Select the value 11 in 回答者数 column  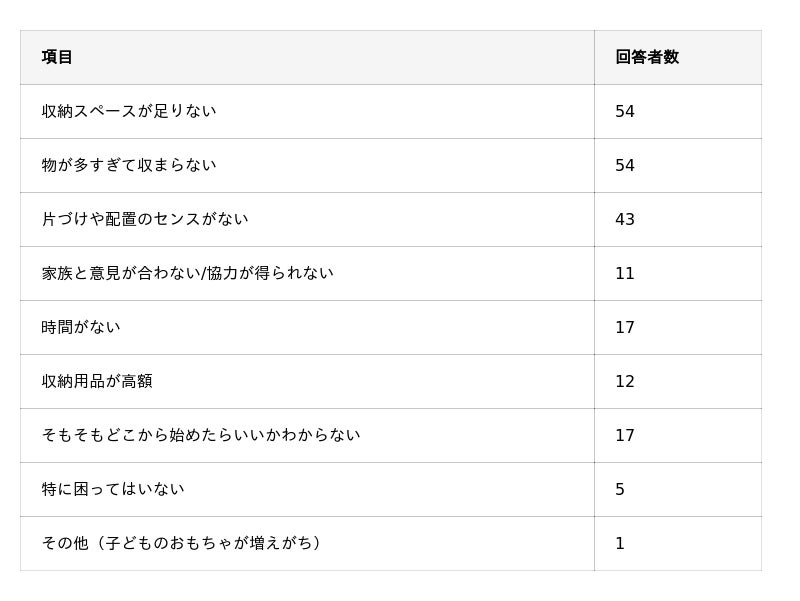tap(625, 273)
